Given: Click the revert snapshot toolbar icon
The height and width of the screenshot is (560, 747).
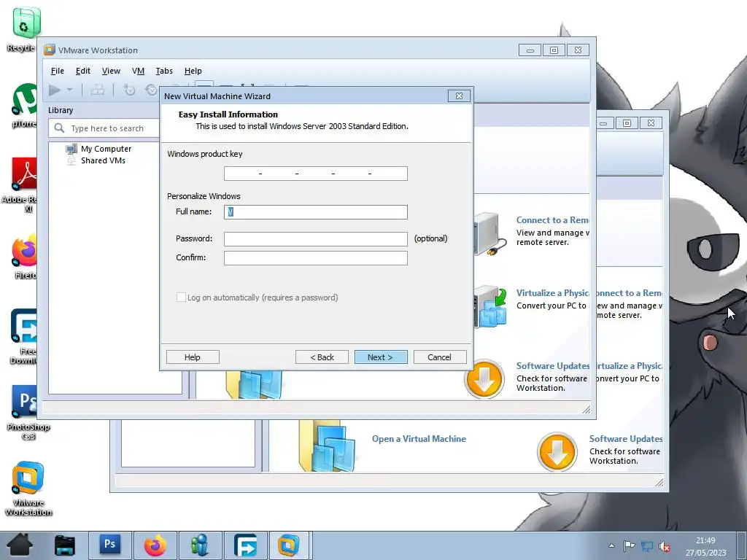Looking at the screenshot, I should pyautogui.click(x=151, y=90).
